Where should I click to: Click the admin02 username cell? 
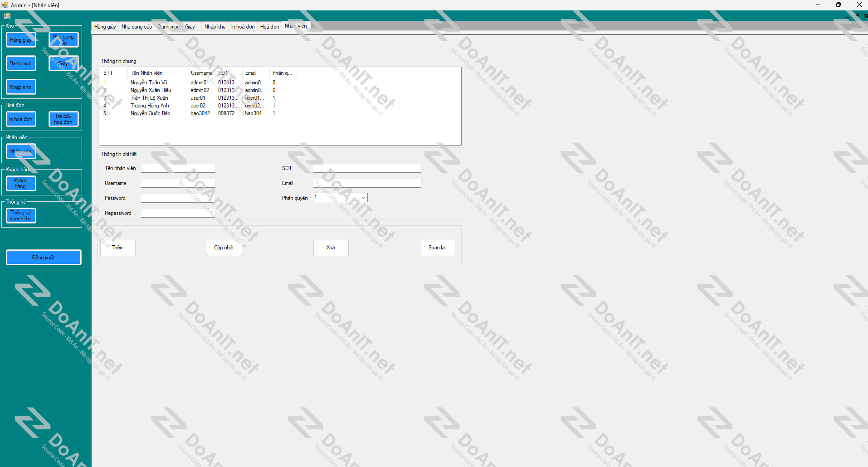click(x=200, y=90)
